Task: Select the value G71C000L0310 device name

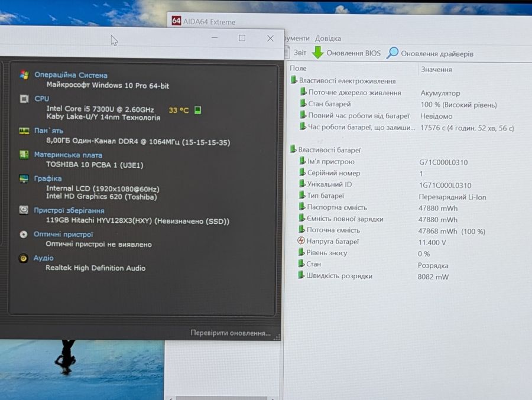Action: click(443, 162)
